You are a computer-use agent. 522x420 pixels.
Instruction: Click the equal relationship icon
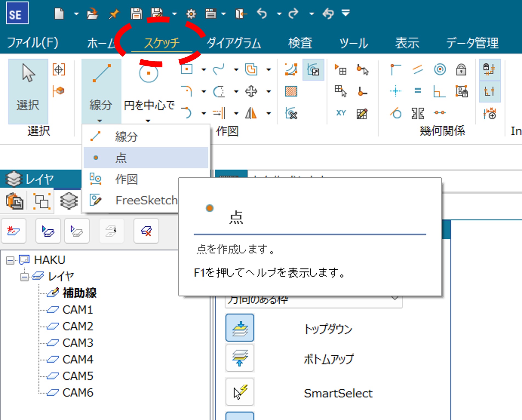click(x=418, y=91)
